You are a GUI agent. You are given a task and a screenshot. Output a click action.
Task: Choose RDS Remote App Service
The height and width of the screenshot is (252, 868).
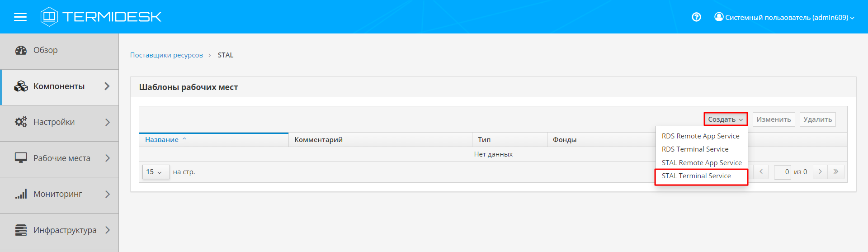click(x=701, y=136)
